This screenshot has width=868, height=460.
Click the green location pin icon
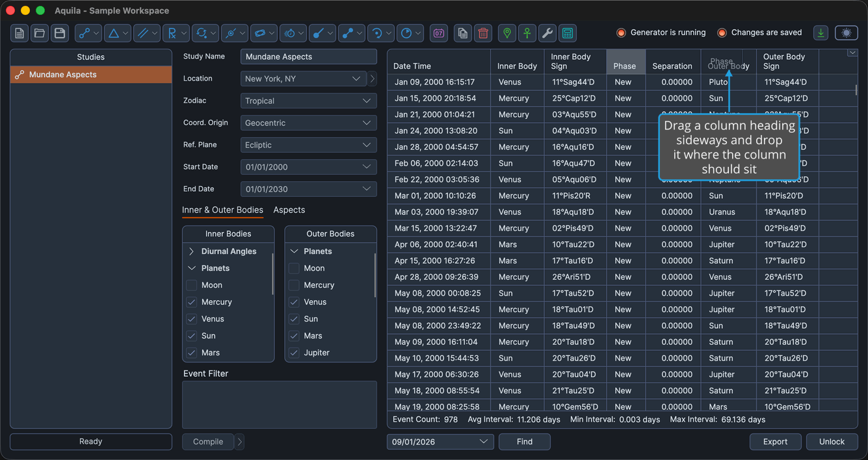pos(507,33)
